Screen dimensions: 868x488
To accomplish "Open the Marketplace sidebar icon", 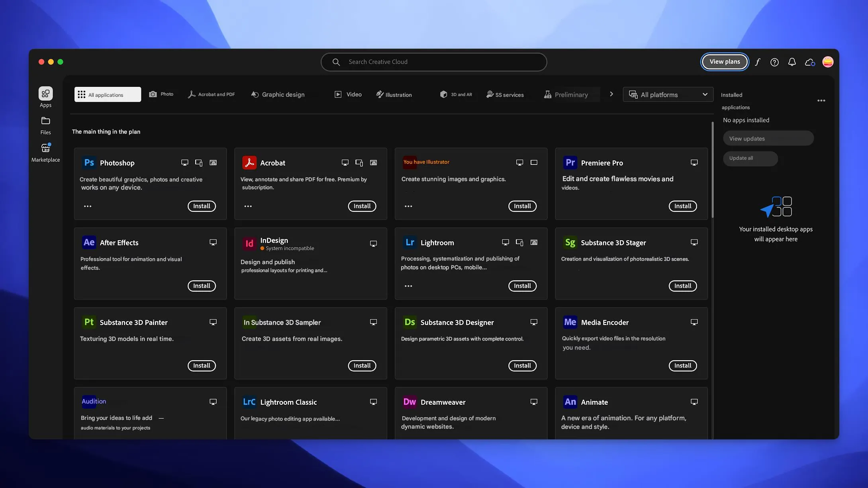I will coord(45,152).
